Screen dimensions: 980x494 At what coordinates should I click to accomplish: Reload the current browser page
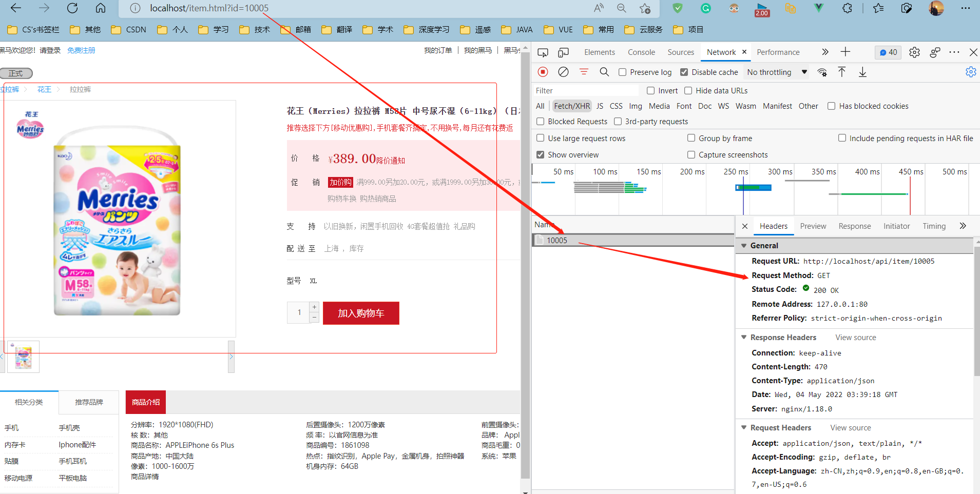72,8
